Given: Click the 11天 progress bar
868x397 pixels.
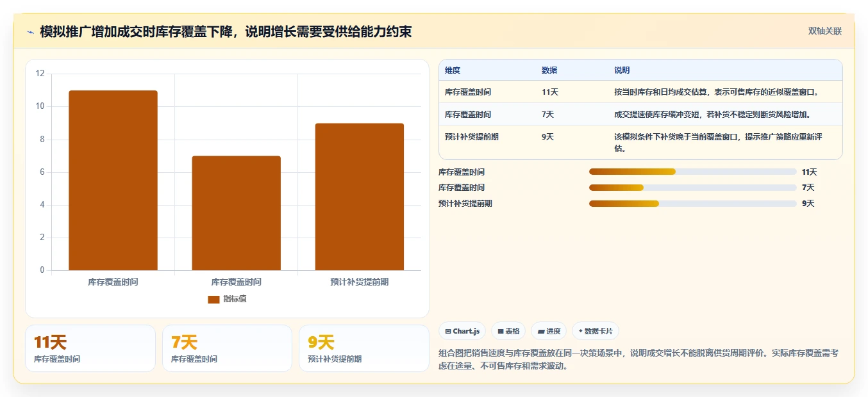Looking at the screenshot, I should (692, 172).
